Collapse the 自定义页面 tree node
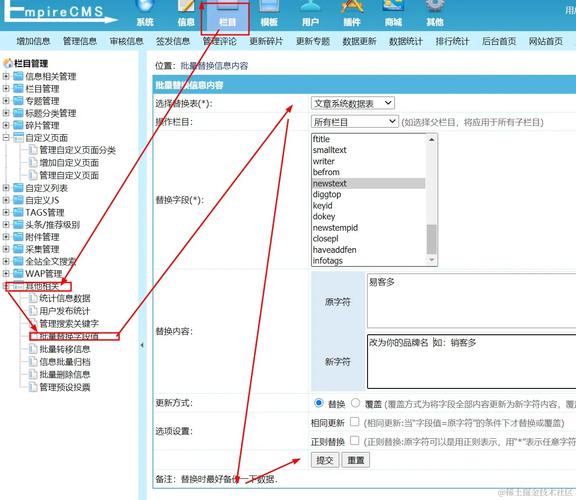 pos(6,138)
